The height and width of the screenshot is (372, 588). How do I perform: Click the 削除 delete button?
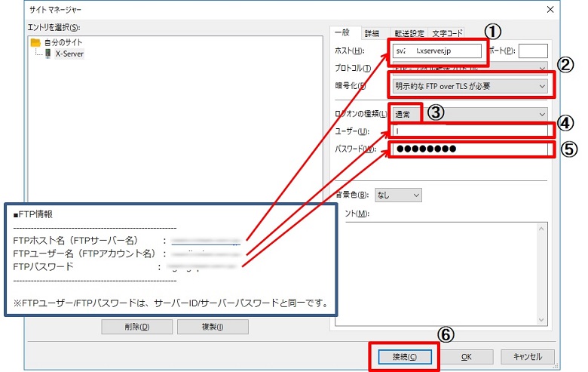click(x=137, y=327)
